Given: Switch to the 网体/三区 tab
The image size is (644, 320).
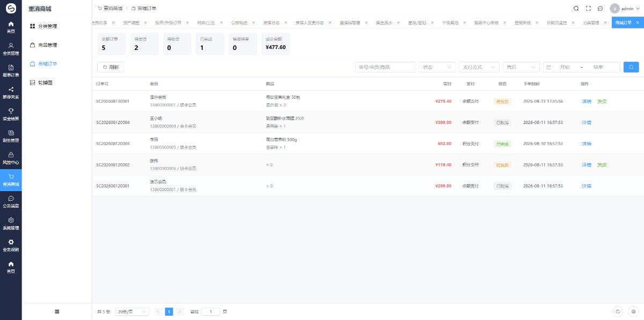Looking at the screenshot, I should [x=206, y=23].
